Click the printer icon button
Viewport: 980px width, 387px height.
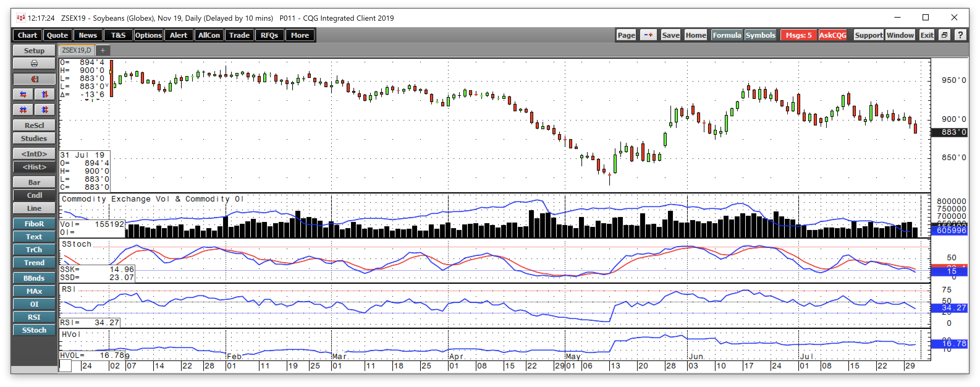(34, 64)
